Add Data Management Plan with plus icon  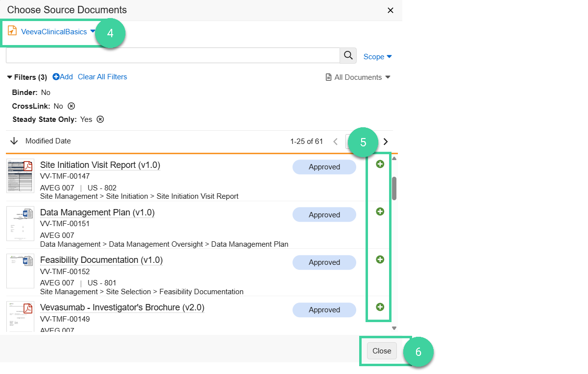coord(380,211)
